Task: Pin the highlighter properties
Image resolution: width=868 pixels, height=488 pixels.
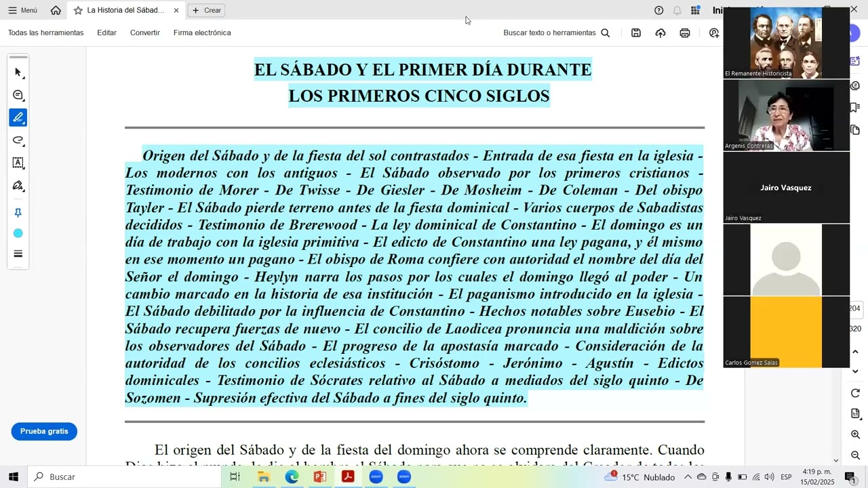Action: click(18, 213)
